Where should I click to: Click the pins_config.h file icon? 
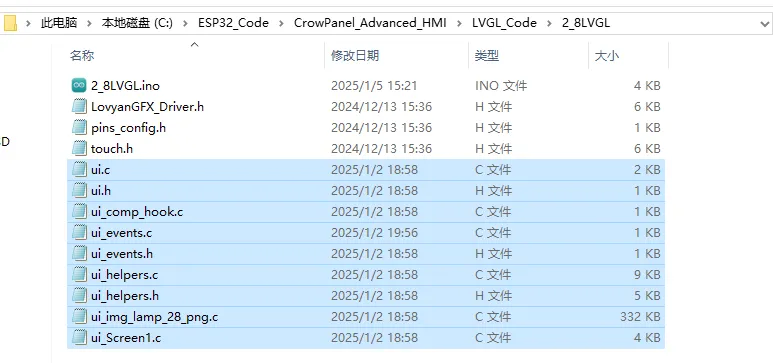[x=79, y=128]
